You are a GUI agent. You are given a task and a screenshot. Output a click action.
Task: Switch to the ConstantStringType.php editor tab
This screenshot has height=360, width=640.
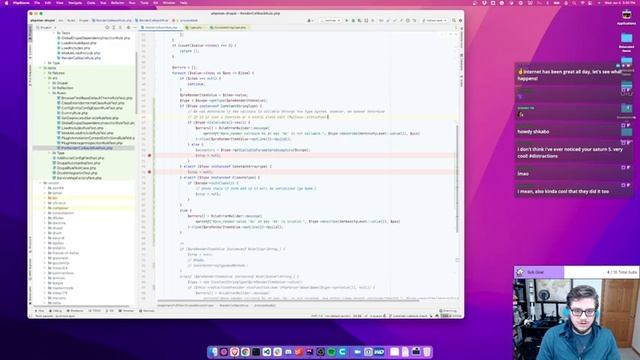[x=229, y=27]
